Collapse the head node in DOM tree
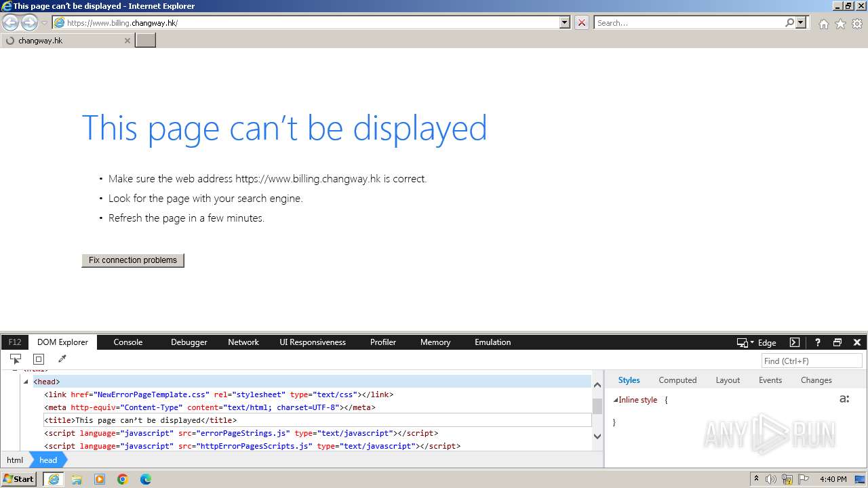Viewport: 868px width, 488px height. click(x=26, y=382)
